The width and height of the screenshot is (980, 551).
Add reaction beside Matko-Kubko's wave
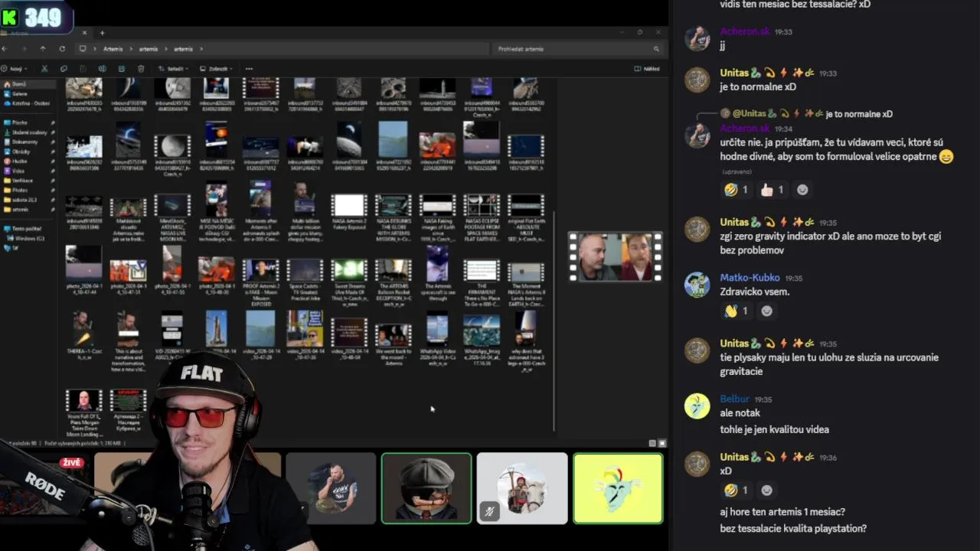point(767,311)
